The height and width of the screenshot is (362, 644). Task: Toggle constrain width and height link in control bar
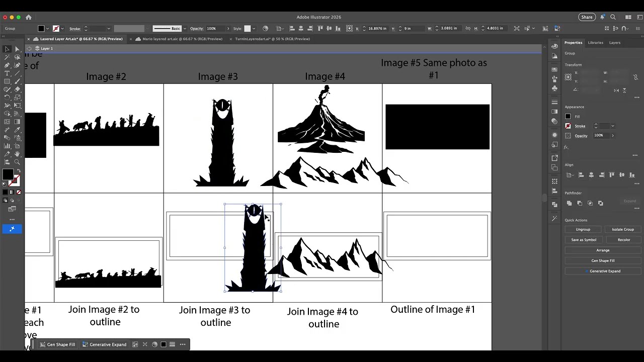point(468,29)
